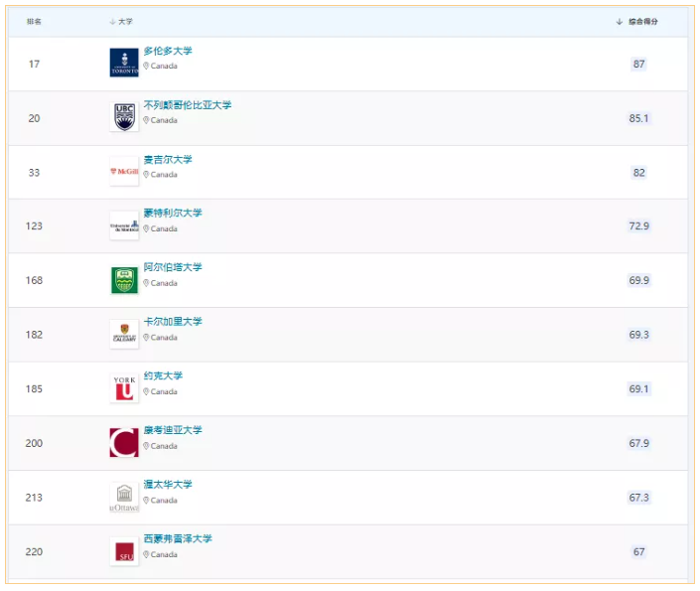This screenshot has width=700, height=591.
Task: Click the University of Toronto logo
Action: [x=124, y=64]
